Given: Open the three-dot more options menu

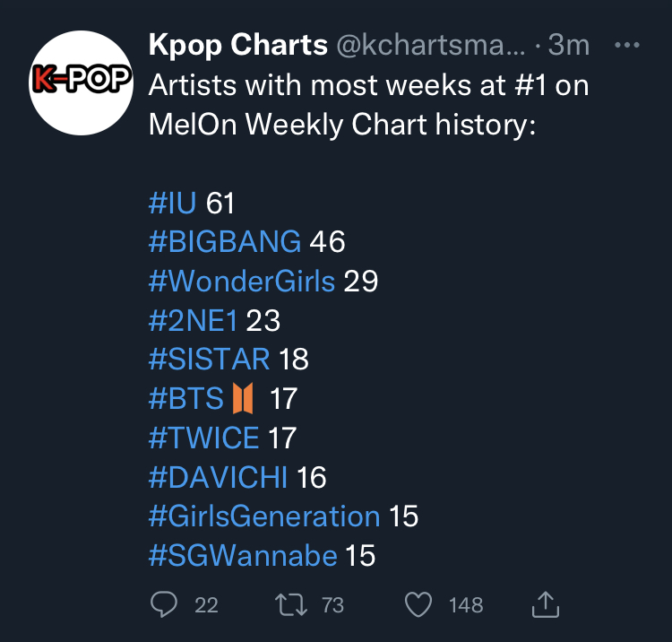Looking at the screenshot, I should pos(626,45).
